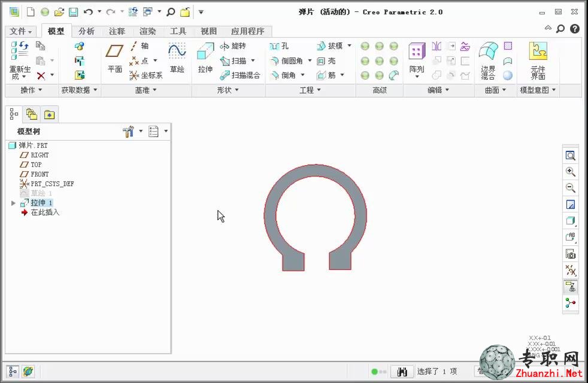Click the refit view icon on right toolbar
Viewport: 588px width, 383px height.
(571, 156)
